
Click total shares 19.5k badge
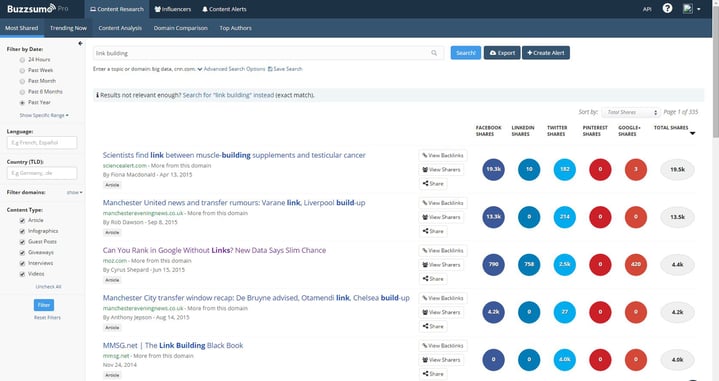point(677,170)
